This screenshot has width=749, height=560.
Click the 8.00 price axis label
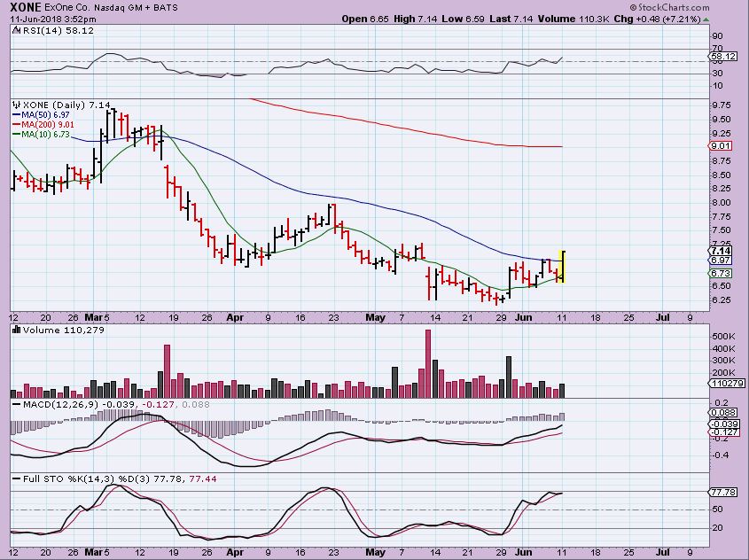(722, 202)
